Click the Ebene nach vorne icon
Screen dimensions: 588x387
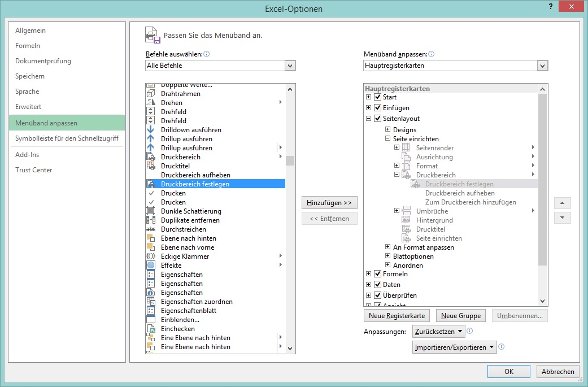click(151, 247)
